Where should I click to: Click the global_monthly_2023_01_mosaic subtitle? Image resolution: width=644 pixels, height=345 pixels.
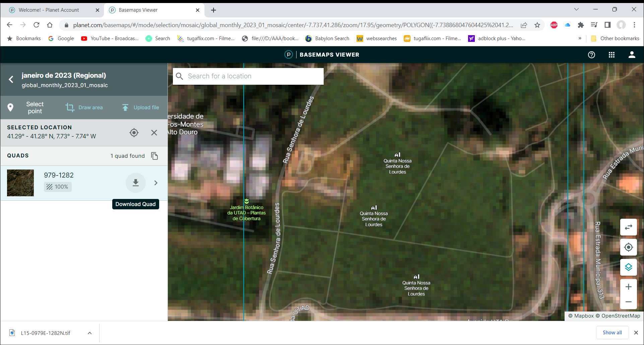pyautogui.click(x=65, y=85)
